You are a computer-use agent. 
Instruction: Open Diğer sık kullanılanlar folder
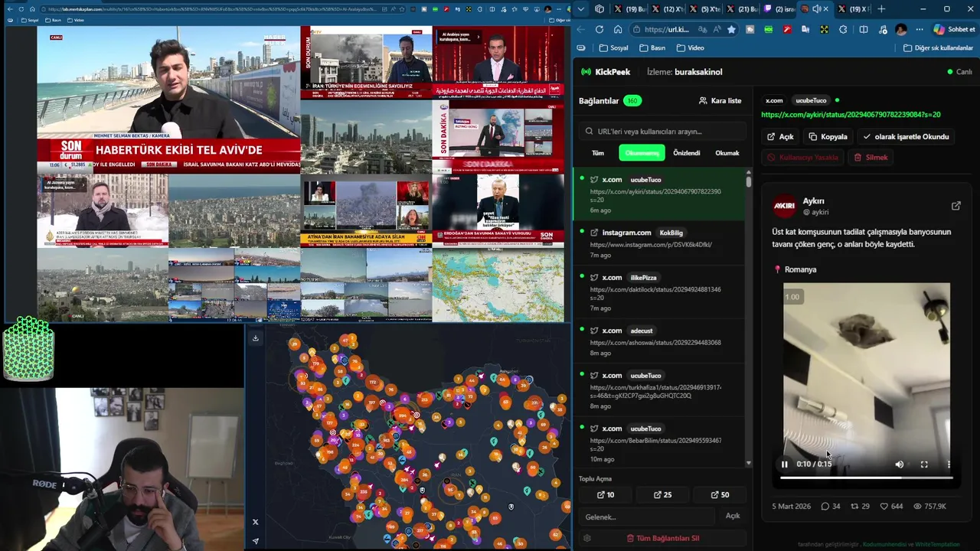(x=938, y=47)
